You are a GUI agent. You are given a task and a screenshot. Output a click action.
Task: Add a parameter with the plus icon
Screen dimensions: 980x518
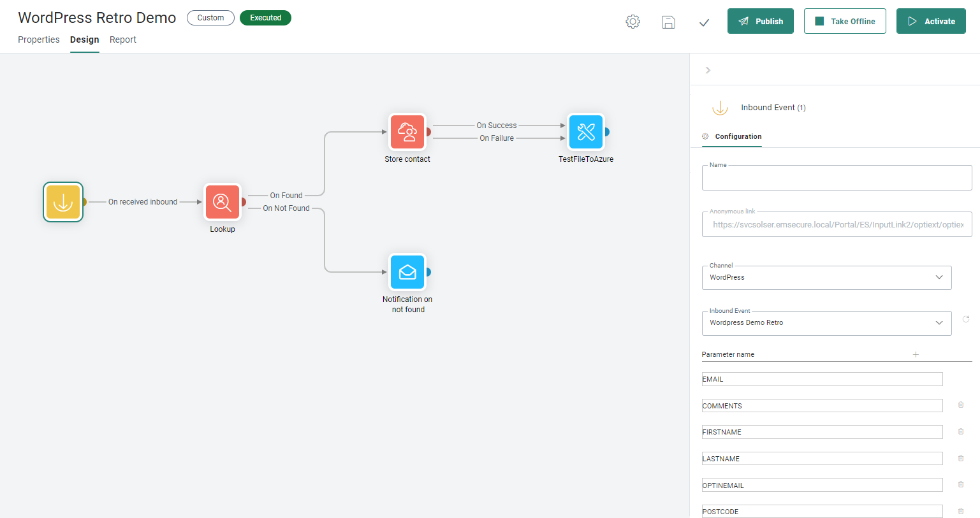(916, 354)
